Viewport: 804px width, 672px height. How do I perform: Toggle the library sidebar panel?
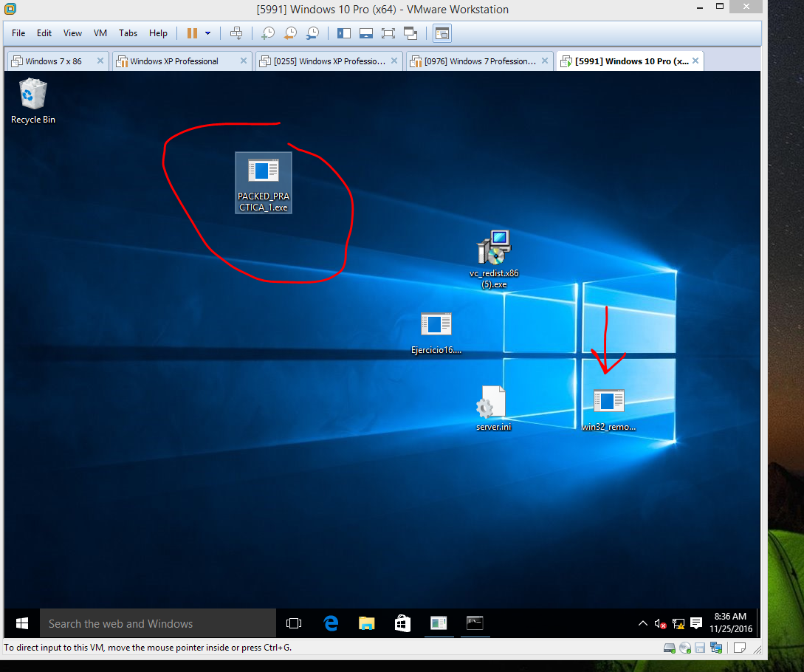[x=343, y=33]
